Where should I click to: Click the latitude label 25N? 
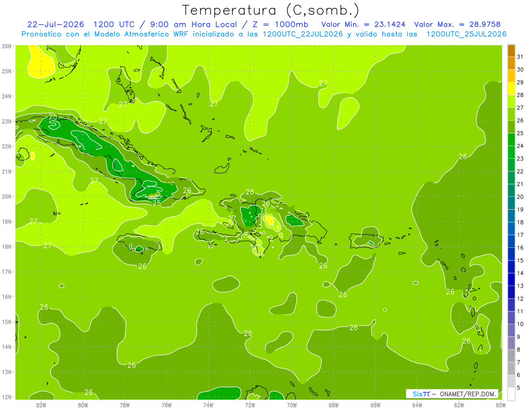click(7, 71)
